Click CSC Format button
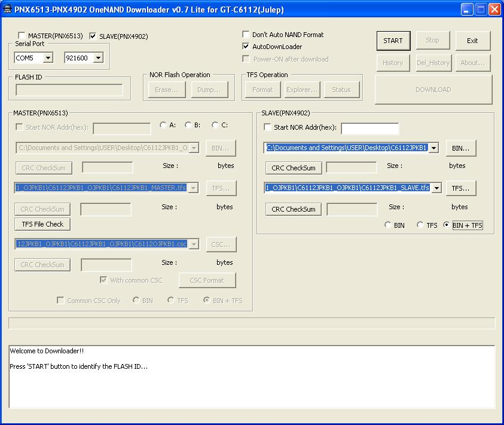This screenshot has width=504, height=425. point(207,280)
